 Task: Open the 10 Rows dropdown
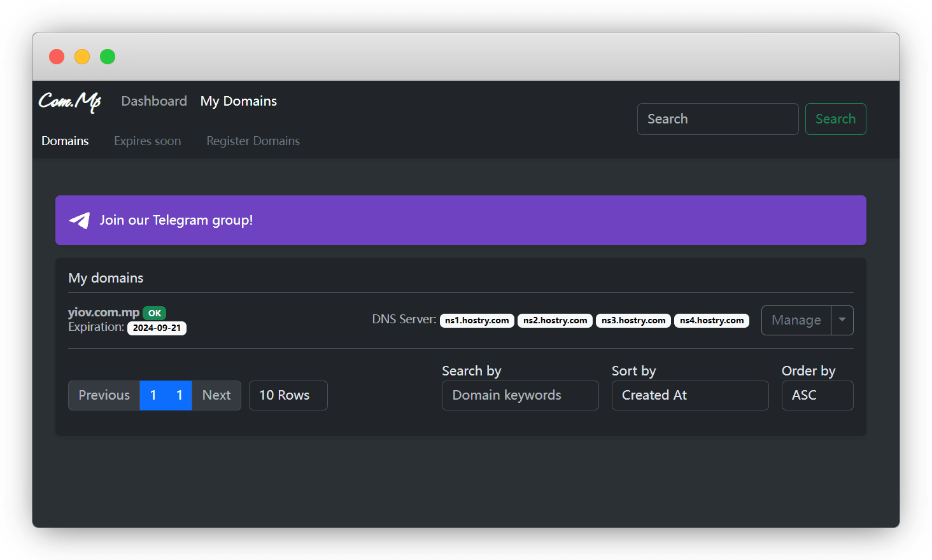(x=288, y=395)
